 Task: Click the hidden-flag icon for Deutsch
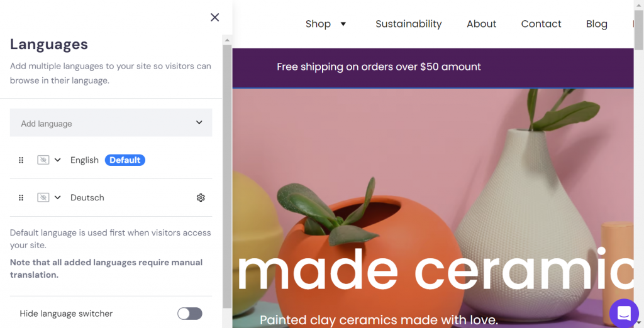coord(43,197)
